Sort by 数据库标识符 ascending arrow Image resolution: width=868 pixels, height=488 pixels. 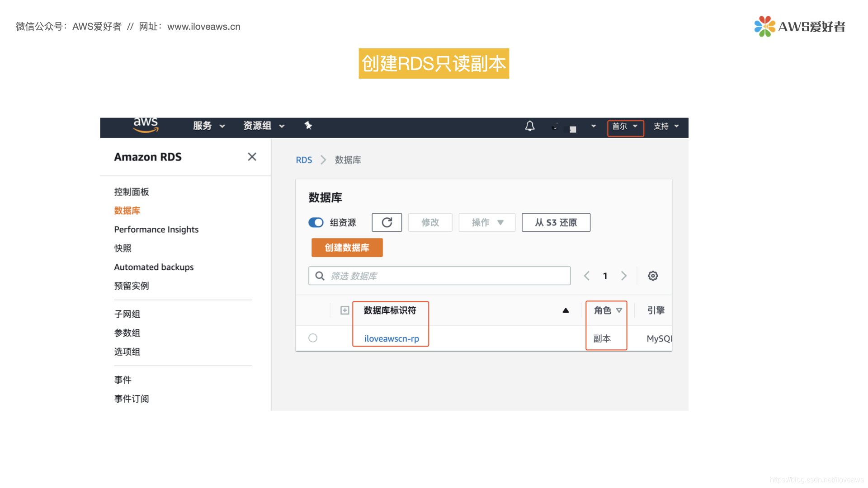click(565, 310)
